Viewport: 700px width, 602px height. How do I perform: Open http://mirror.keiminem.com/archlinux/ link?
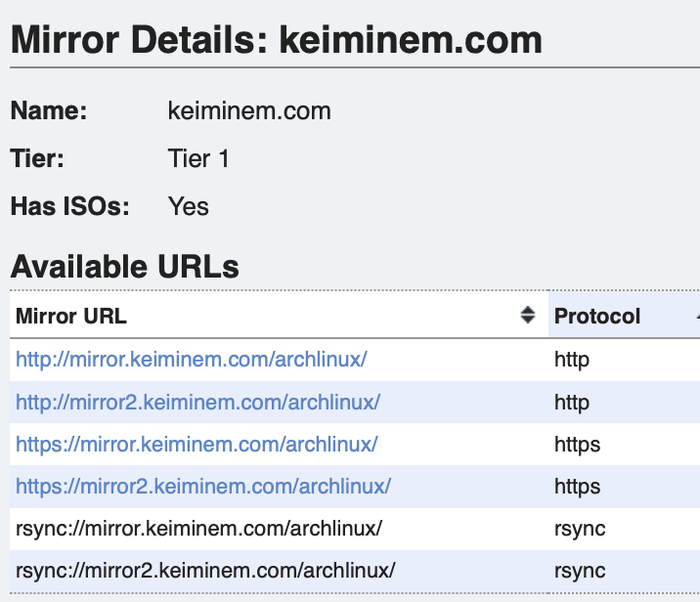click(x=191, y=360)
